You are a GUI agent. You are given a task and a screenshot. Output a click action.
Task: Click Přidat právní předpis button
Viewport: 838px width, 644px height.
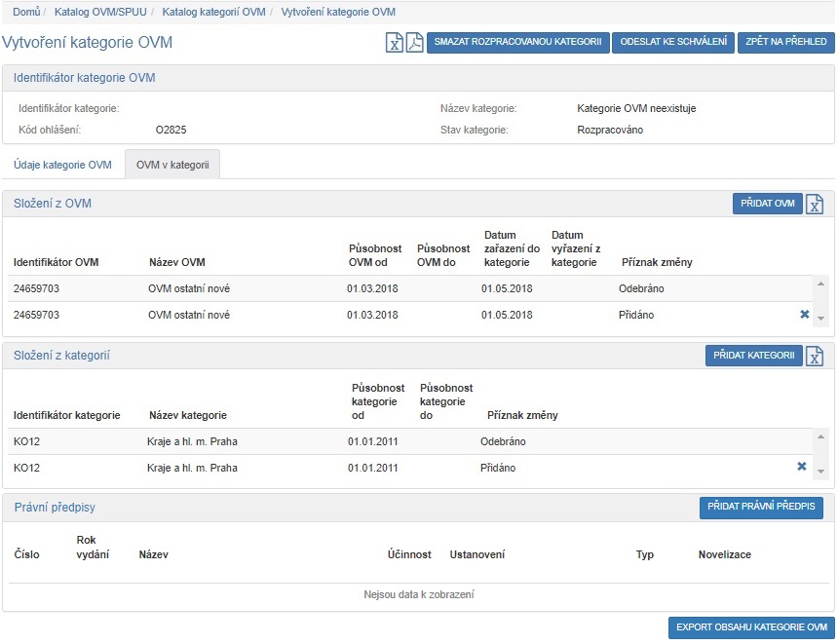[761, 508]
